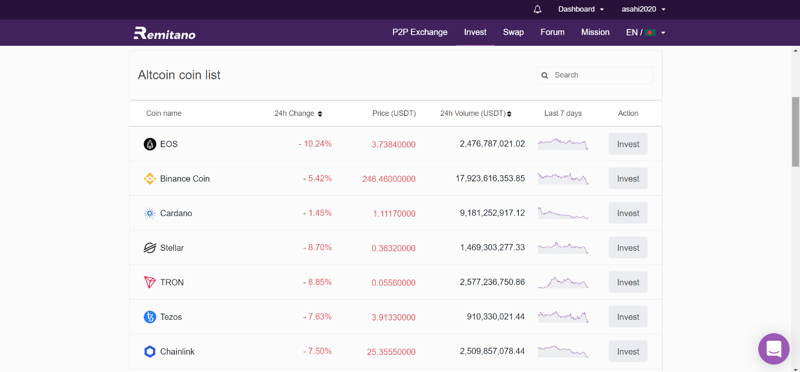Click the Chainlink coin logo

tap(149, 352)
